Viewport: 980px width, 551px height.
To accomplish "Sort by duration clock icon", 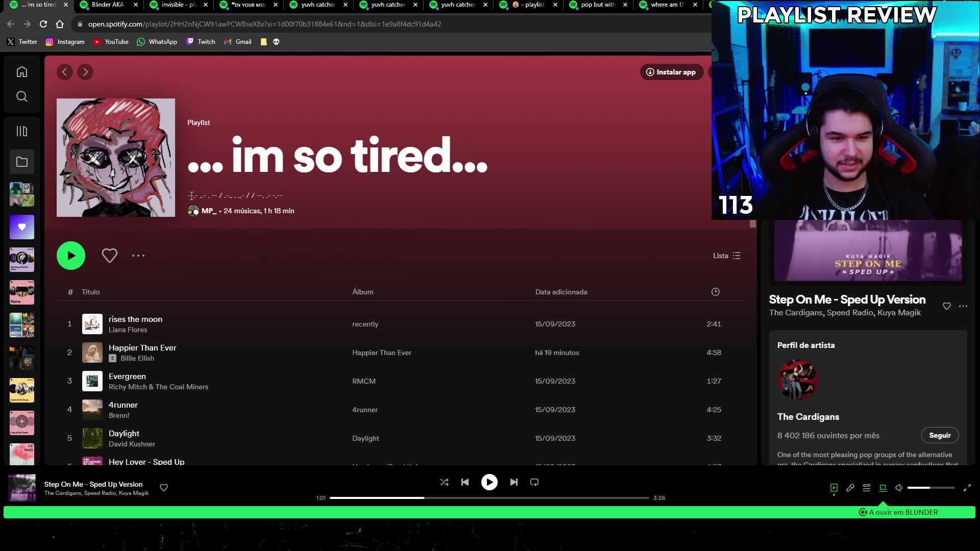I will (x=716, y=292).
